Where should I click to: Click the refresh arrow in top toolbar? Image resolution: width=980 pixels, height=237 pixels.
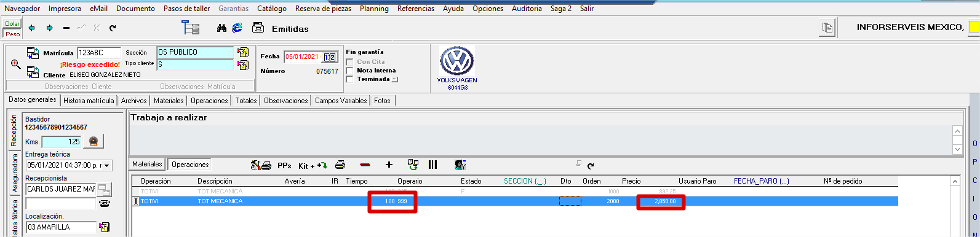click(x=113, y=28)
